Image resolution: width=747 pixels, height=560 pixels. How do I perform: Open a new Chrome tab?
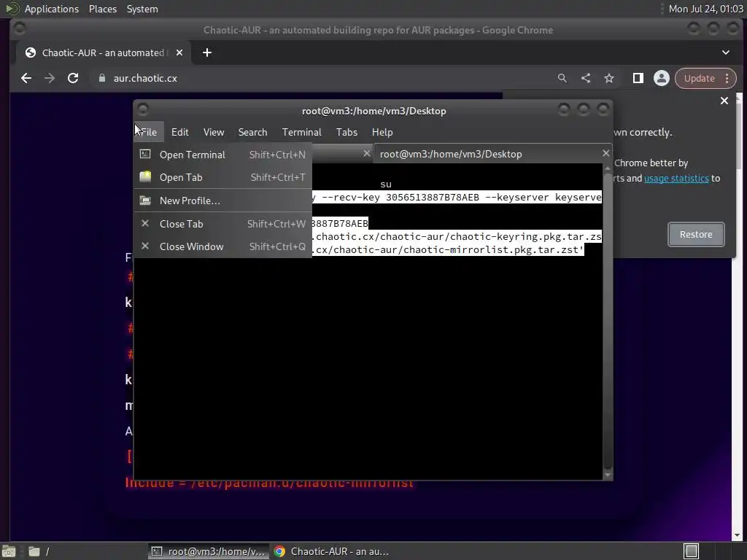[x=206, y=52]
